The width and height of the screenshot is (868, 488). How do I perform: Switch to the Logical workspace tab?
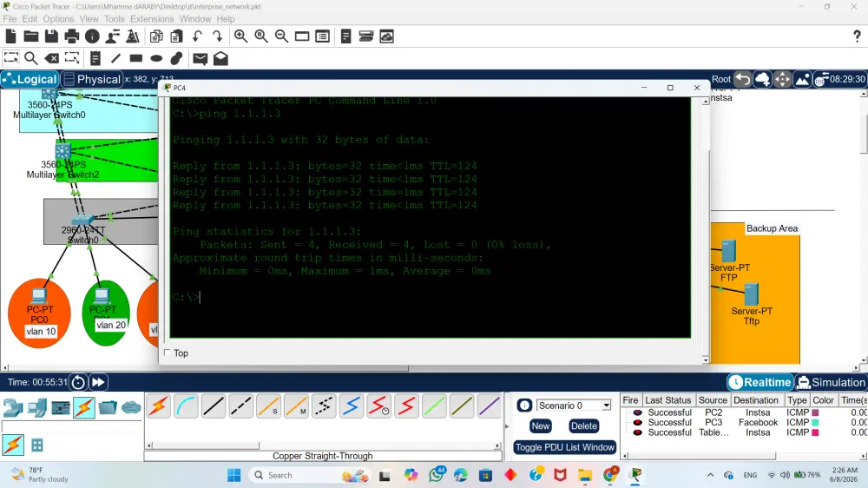[30, 79]
